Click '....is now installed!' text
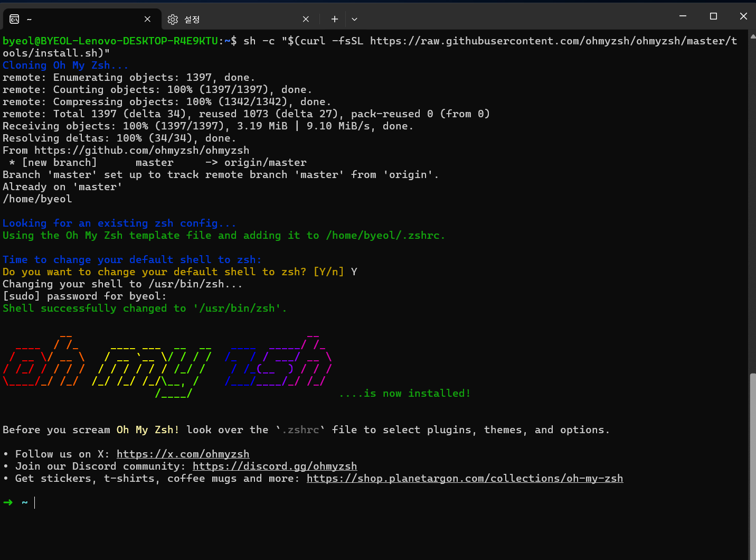The height and width of the screenshot is (560, 756). pos(404,393)
